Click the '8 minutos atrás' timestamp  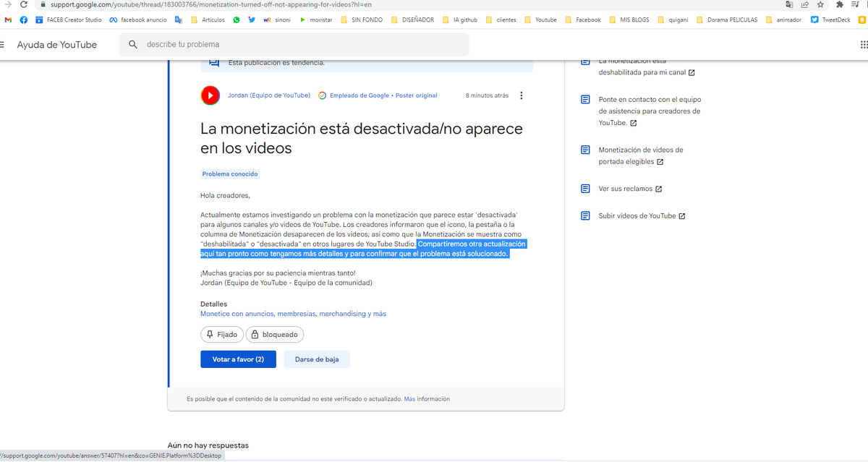(487, 95)
